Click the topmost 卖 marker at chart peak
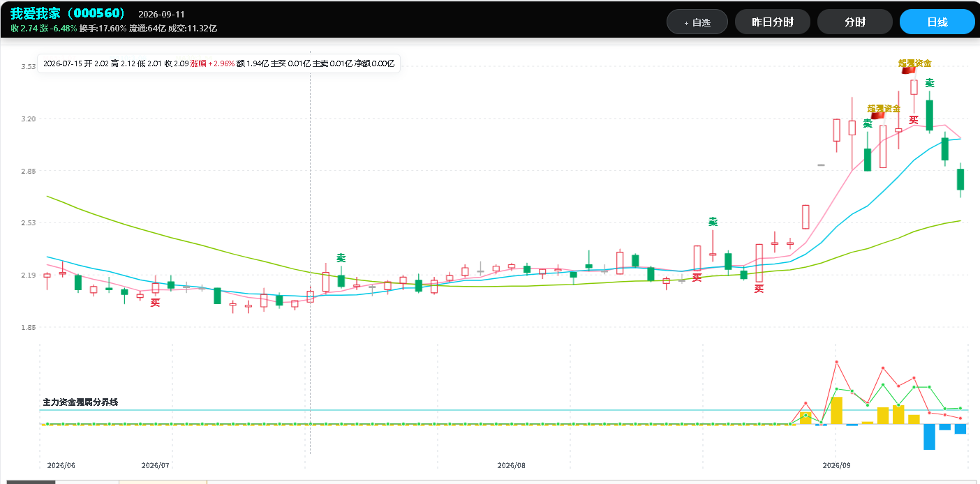The image size is (980, 484). pyautogui.click(x=930, y=83)
